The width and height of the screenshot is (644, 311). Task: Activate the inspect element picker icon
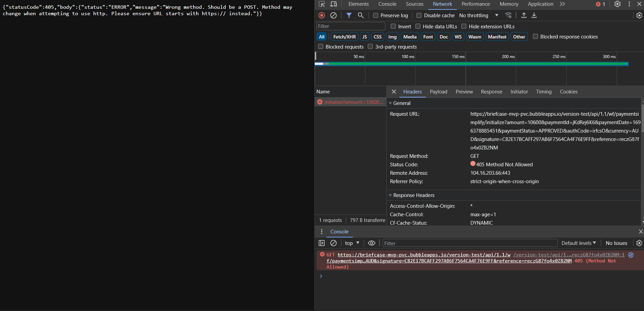pyautogui.click(x=321, y=4)
